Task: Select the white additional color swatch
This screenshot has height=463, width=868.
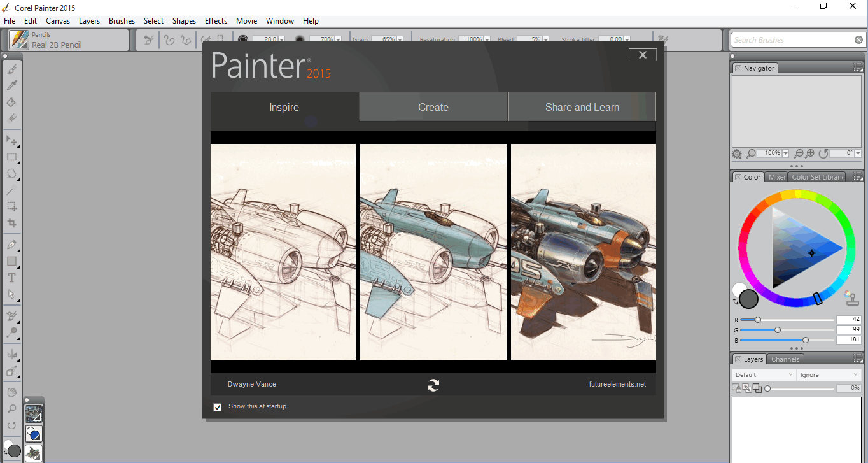Action: [x=738, y=290]
